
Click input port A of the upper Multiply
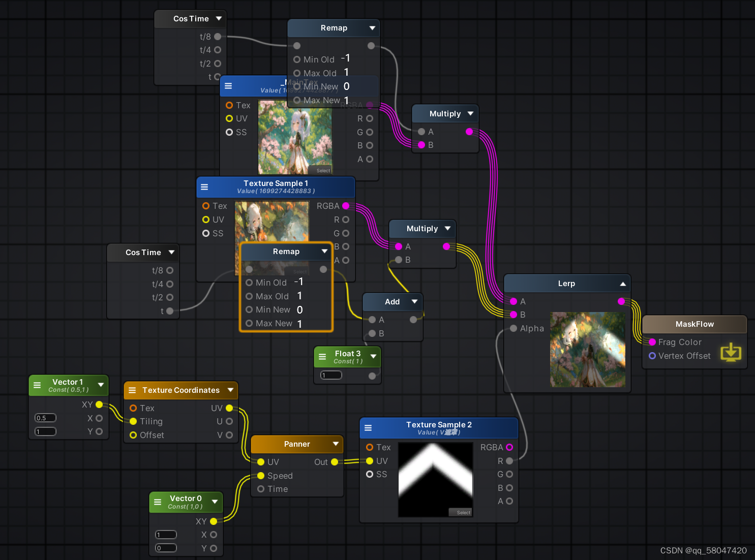pos(421,132)
